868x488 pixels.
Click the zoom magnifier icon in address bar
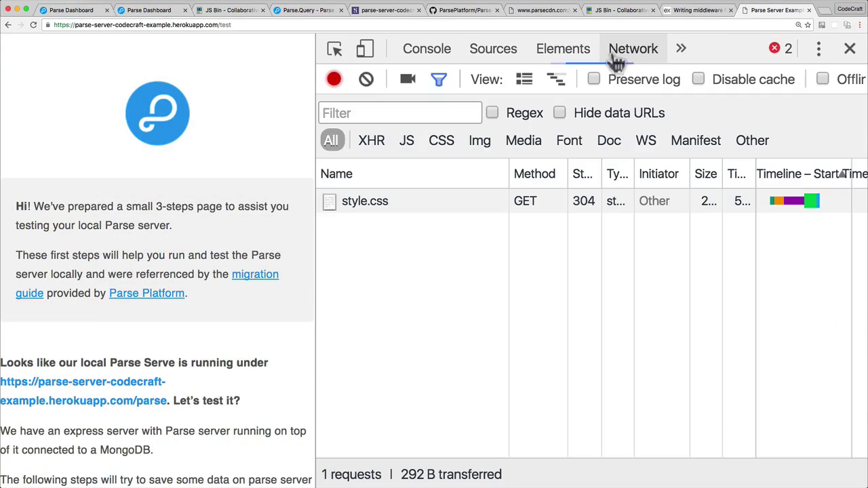pyautogui.click(x=798, y=25)
